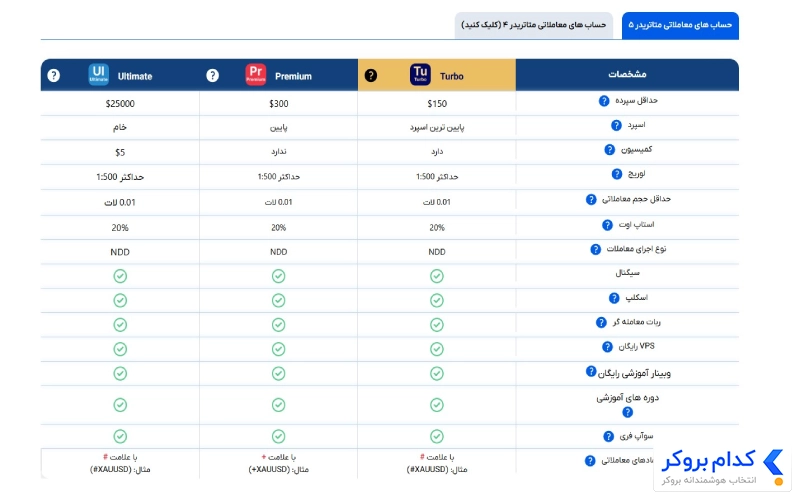Click the Ultimate account Ul logo icon
Image resolution: width=800 pixels, height=500 pixels.
(x=98, y=74)
